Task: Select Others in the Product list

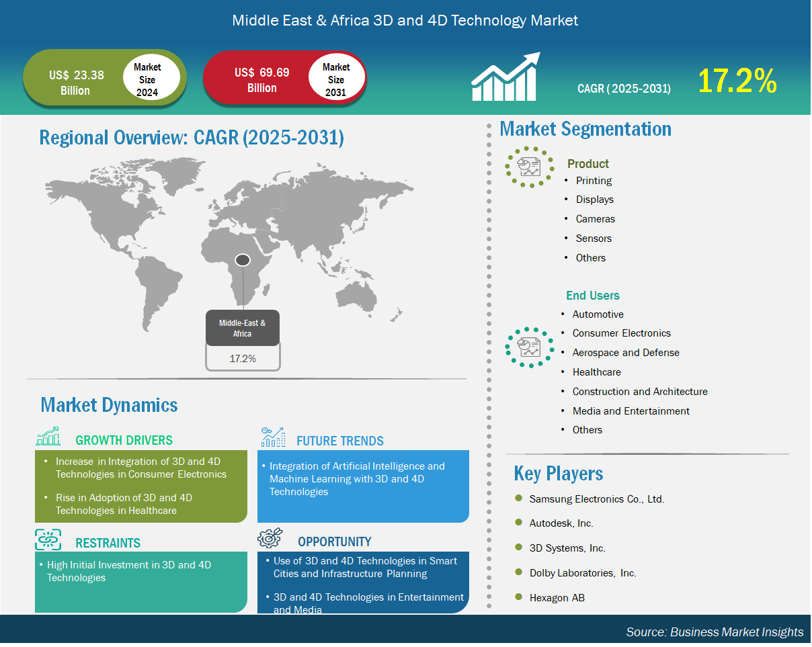Action: click(591, 258)
